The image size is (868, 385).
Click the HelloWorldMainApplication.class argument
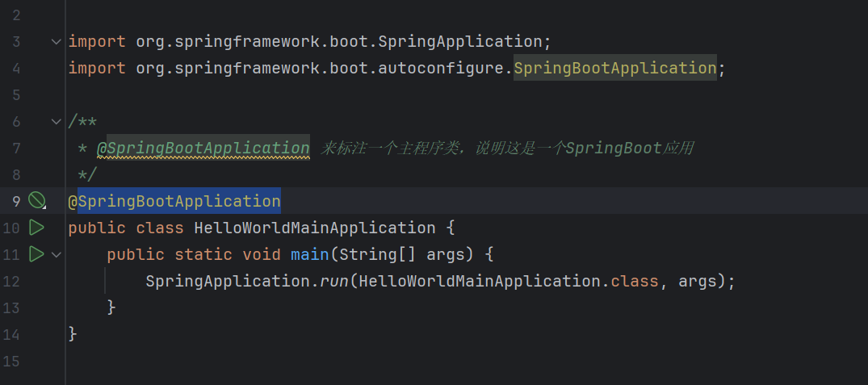[508, 281]
